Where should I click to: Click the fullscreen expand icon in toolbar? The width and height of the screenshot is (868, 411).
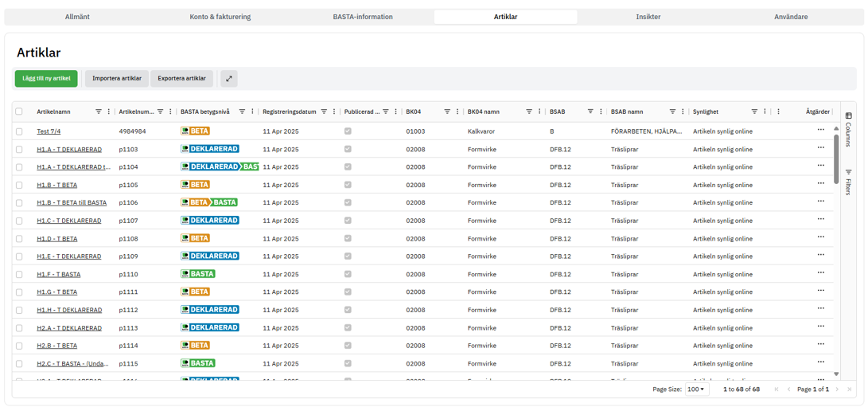(x=228, y=79)
